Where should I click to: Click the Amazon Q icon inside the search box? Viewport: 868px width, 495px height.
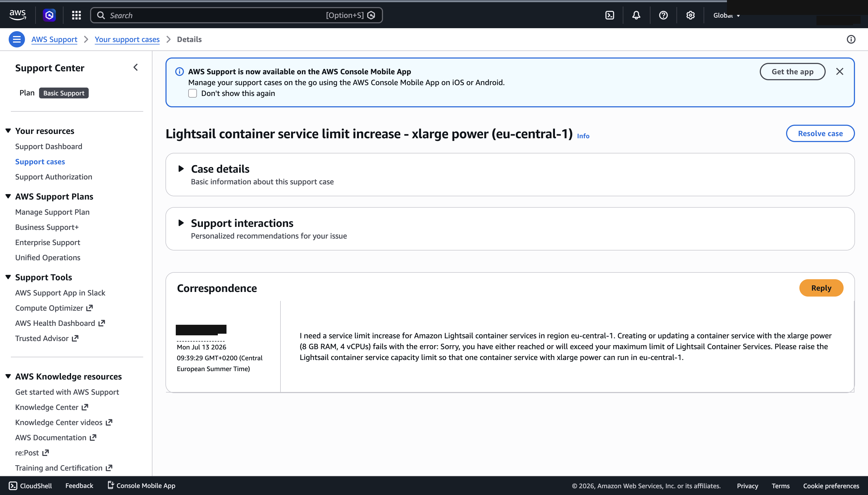(x=371, y=15)
